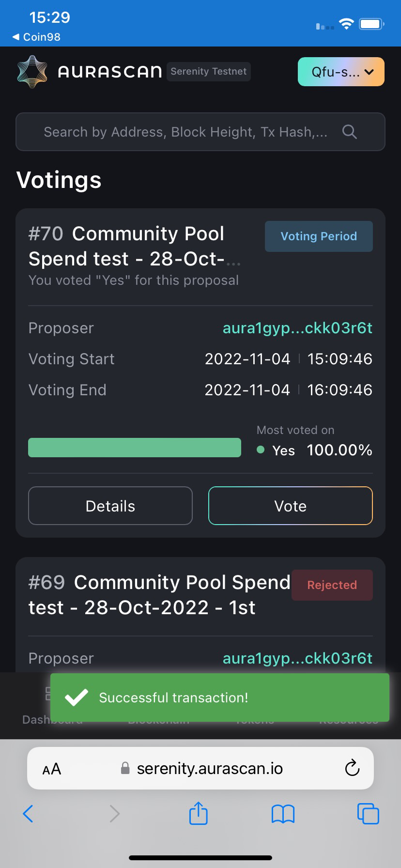
Task: Tap the Safari share icon
Action: (x=198, y=813)
